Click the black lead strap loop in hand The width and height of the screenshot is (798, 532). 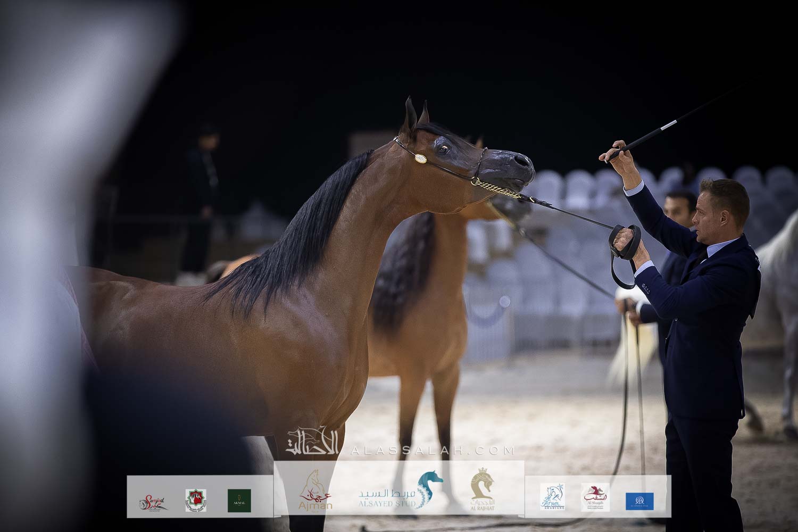click(x=622, y=250)
